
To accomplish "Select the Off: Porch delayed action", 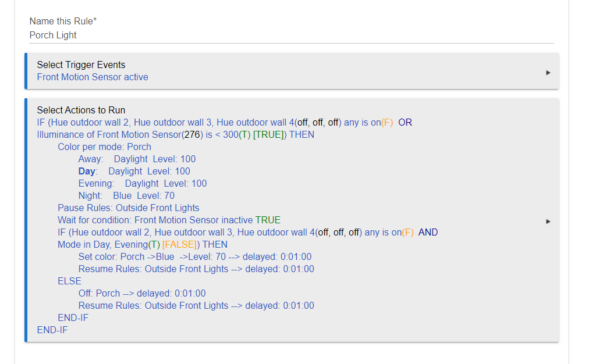I will (142, 293).
